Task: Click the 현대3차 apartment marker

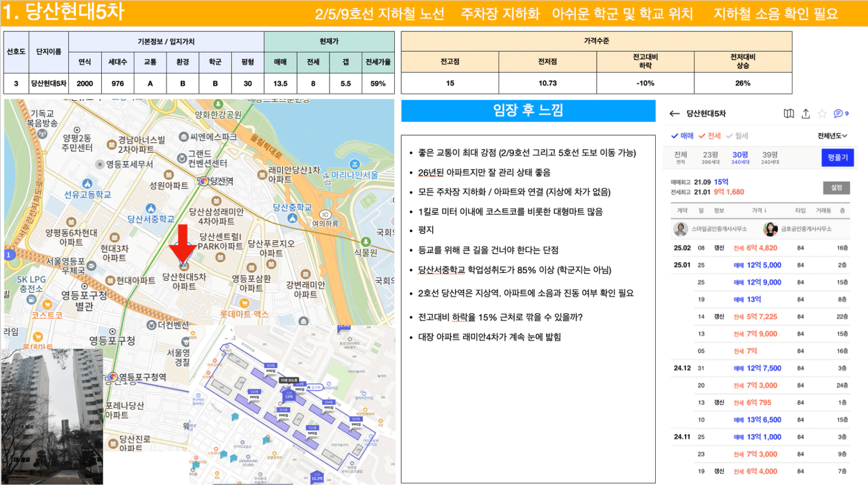Action: (114, 238)
